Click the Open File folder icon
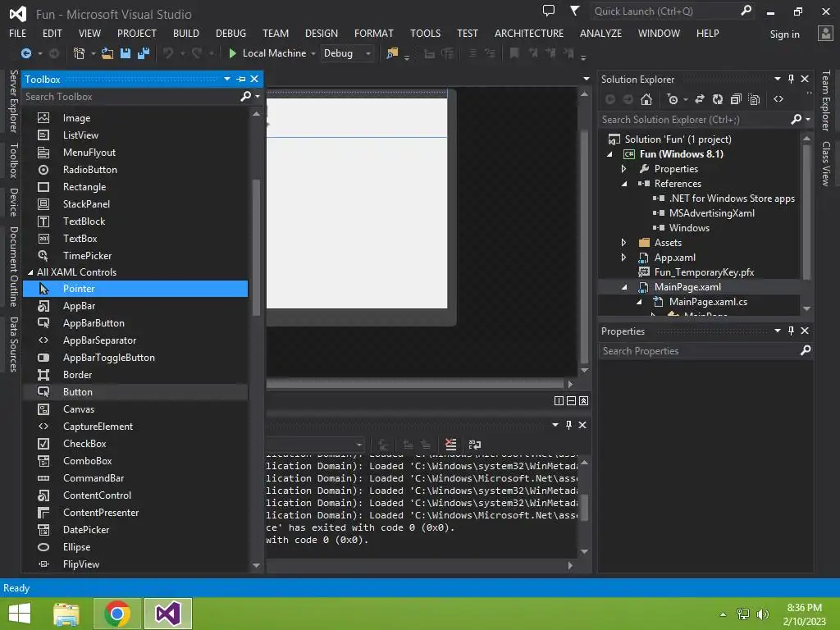This screenshot has height=630, width=840. click(x=107, y=53)
